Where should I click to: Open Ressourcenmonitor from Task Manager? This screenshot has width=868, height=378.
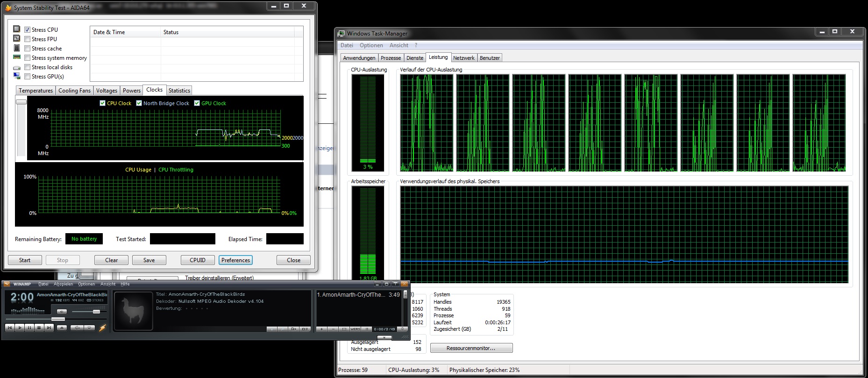click(x=471, y=348)
